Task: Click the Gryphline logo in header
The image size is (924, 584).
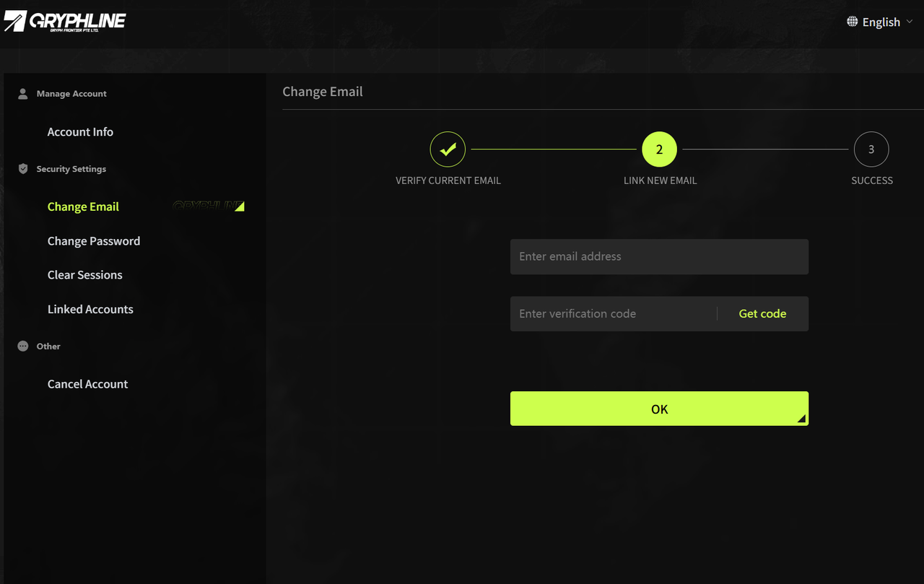Action: click(65, 22)
